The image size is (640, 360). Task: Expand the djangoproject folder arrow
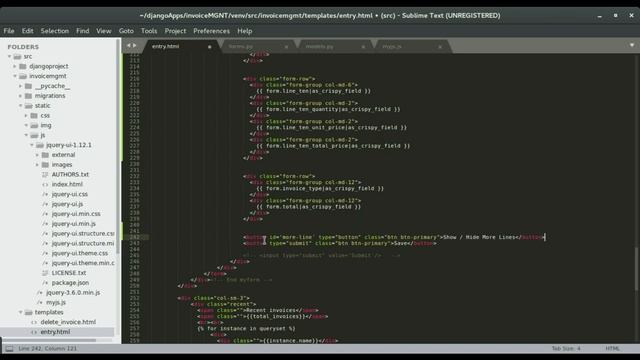click(x=15, y=66)
